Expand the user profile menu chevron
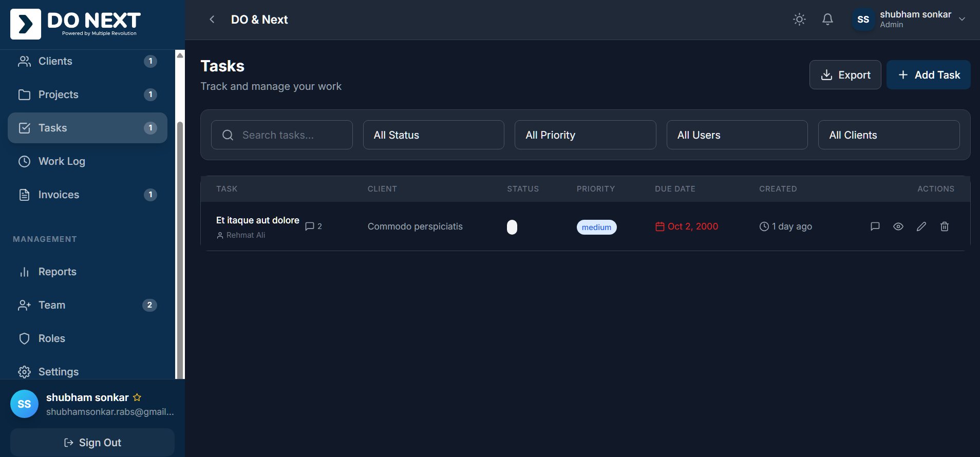 (962, 20)
